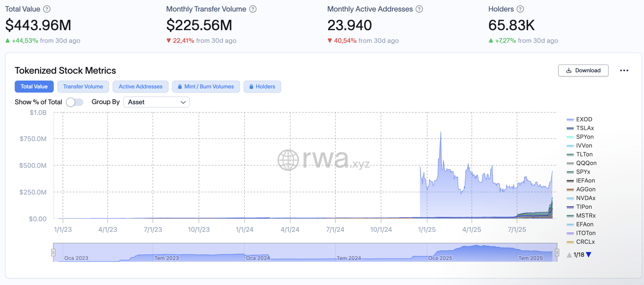Open the three-dot more options menu
The height and width of the screenshot is (285, 644).
[x=624, y=70]
